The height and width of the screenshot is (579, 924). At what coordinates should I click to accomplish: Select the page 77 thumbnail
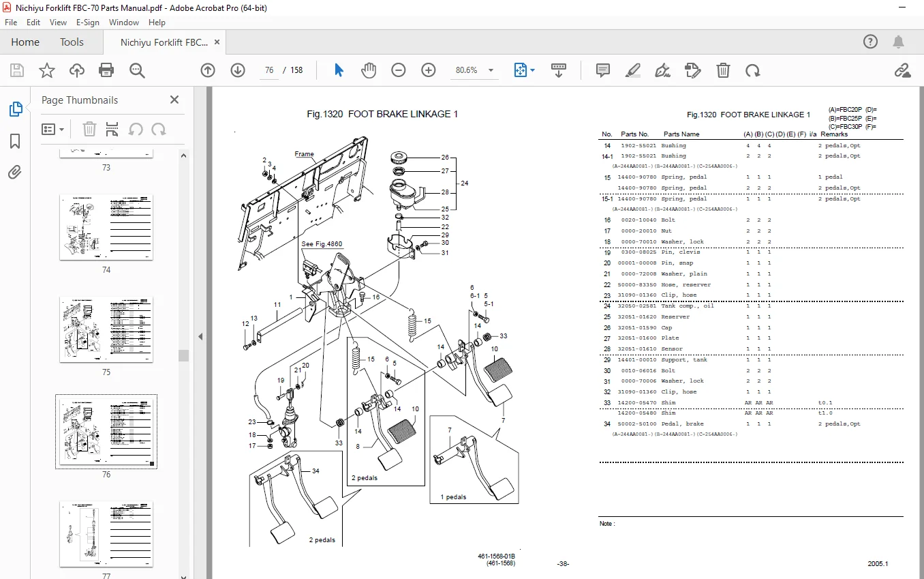click(106, 534)
